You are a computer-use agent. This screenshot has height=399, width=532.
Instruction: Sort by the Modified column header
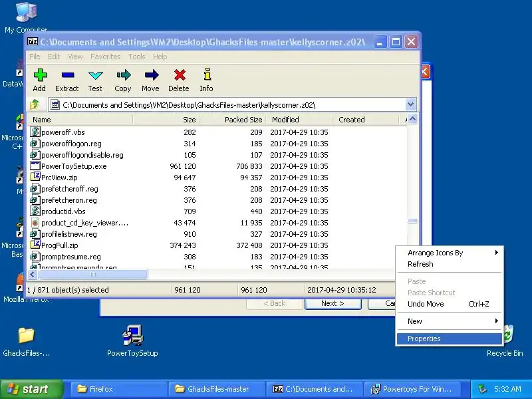coord(299,120)
